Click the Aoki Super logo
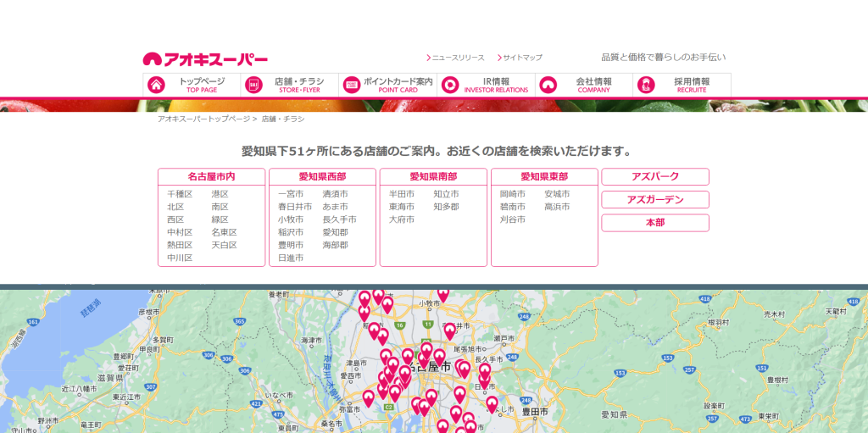 tap(205, 59)
